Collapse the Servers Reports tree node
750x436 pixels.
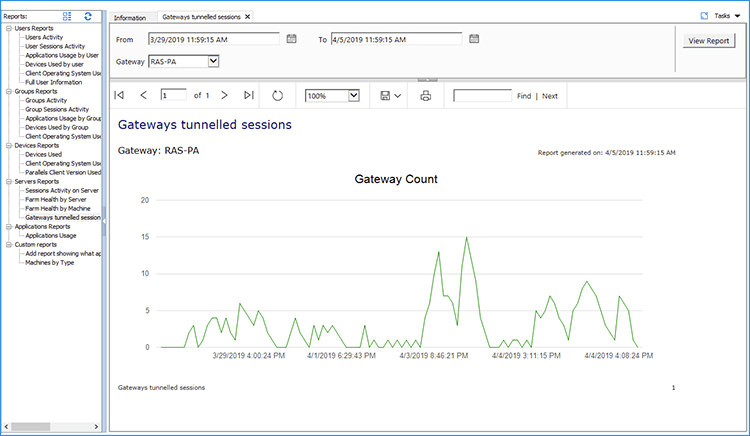tap(9, 182)
